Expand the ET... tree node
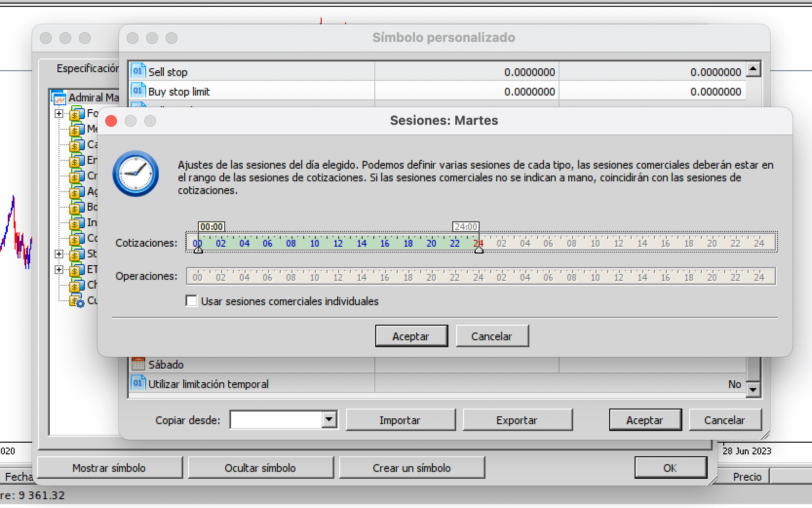Image resolution: width=812 pixels, height=508 pixels. [x=59, y=270]
